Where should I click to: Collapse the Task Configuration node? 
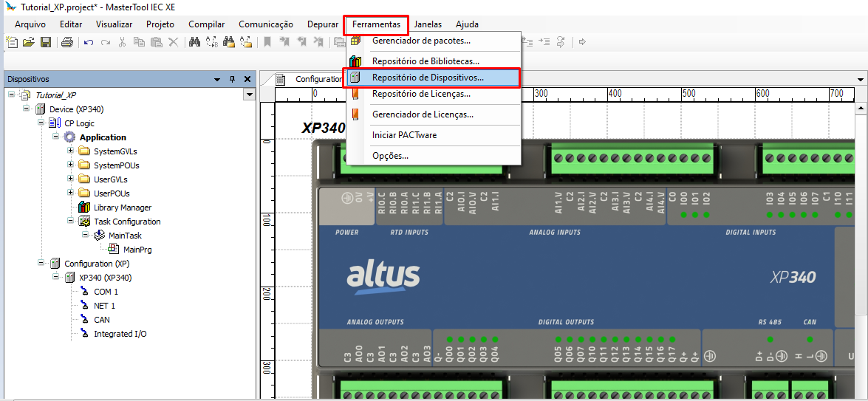coord(71,222)
